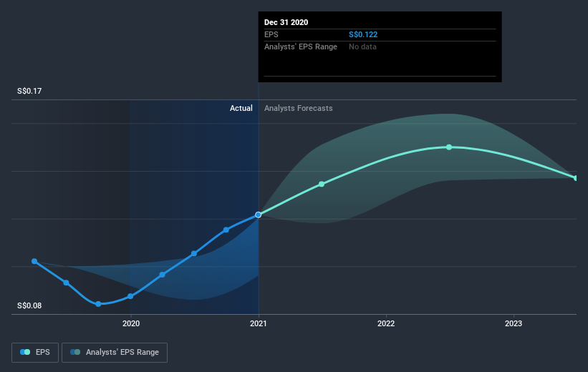Select the lowest EPS point in late 2019
This screenshot has width=588, height=372.
[x=98, y=304]
